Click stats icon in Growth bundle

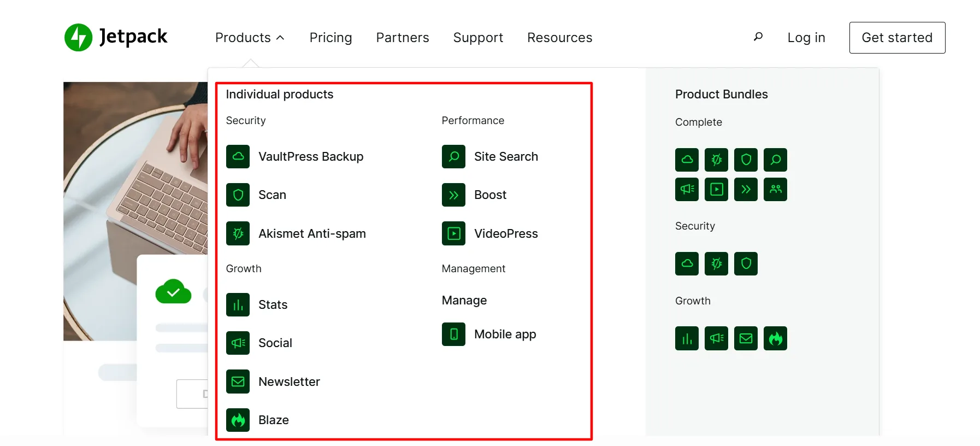point(687,338)
